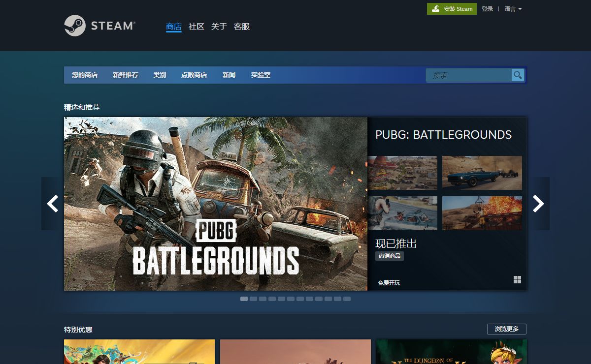
Task: Open the PUBG desert town screenshot thumbnail
Action: (402, 173)
